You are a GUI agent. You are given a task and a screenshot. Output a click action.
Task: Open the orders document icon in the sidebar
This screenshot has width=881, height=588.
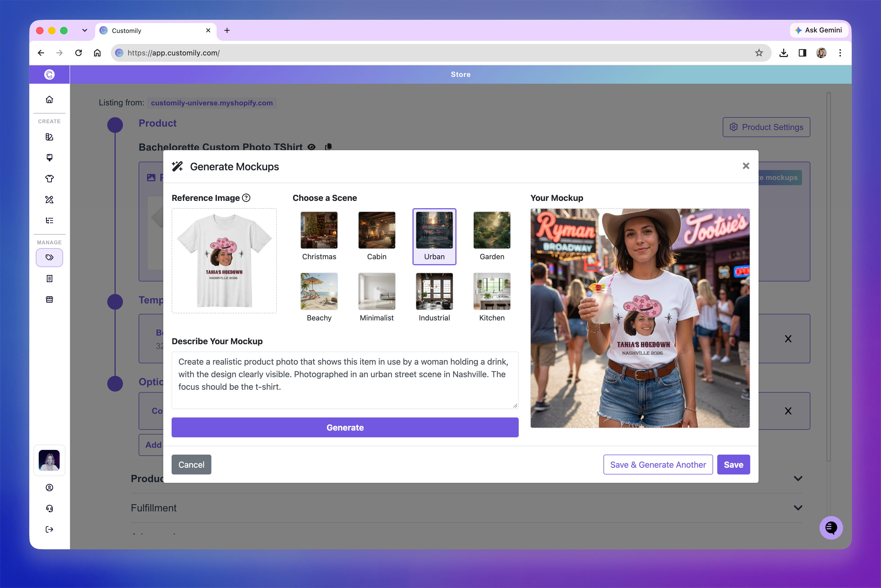tap(49, 279)
